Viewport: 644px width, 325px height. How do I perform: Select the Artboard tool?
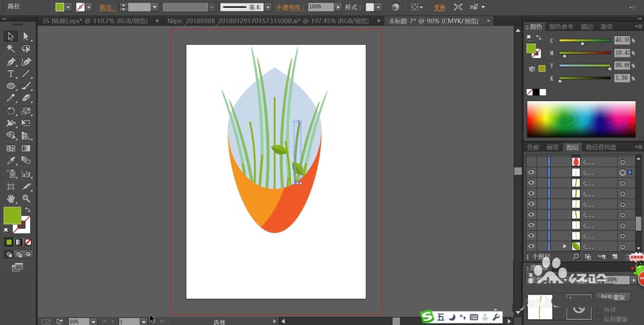[11, 186]
